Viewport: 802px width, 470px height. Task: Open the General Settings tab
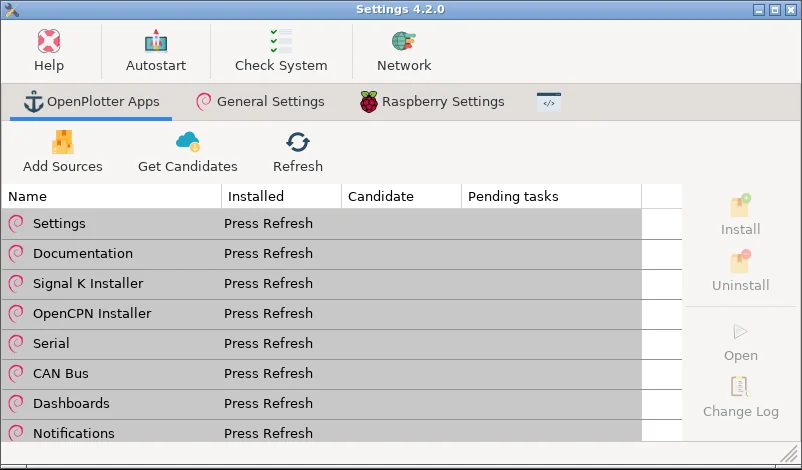(260, 102)
